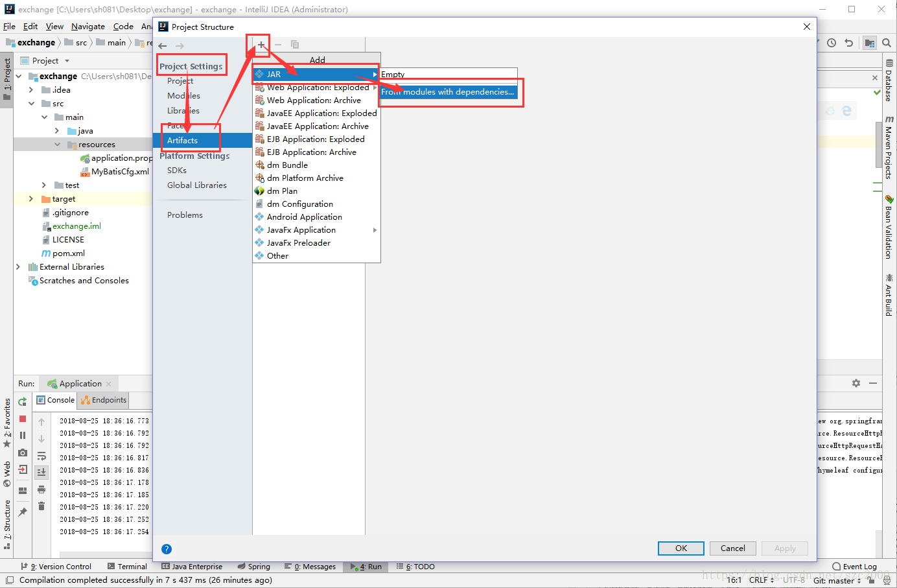Viewport: 897px width, 588px height.
Task: Click the plus Add artifact icon
Action: pos(261,45)
